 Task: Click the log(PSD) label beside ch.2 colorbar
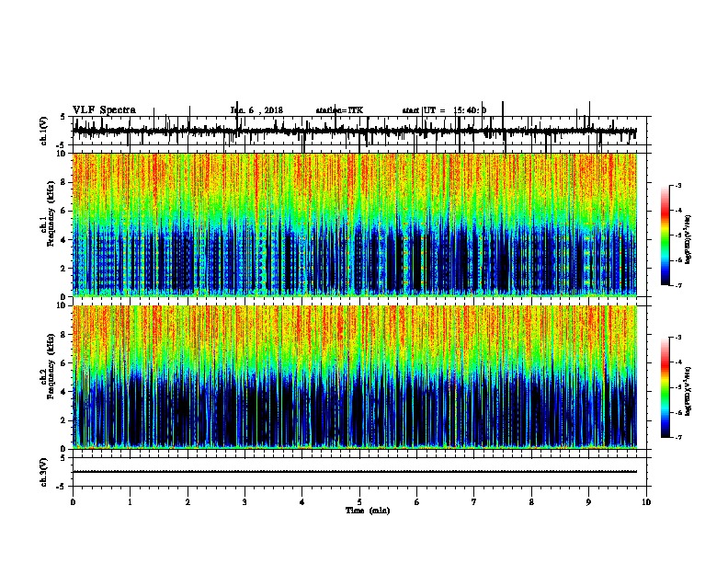pos(688,391)
